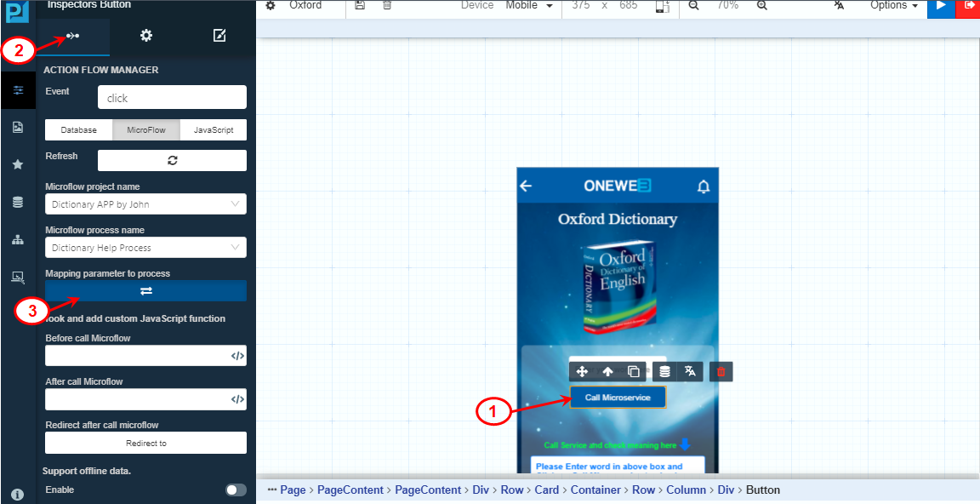Open page settings gear next to Oxford
The image size is (980, 504).
[270, 6]
